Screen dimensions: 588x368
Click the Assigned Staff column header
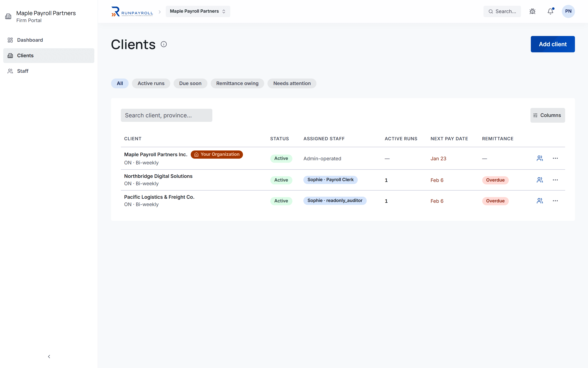[324, 139]
